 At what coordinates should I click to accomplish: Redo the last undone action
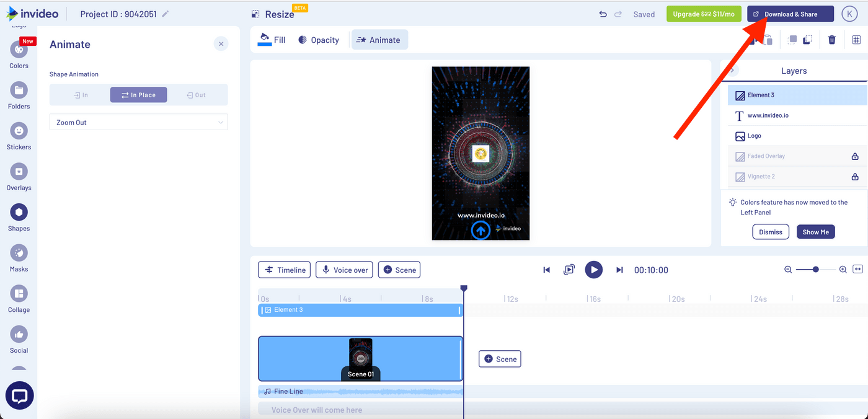(x=618, y=14)
